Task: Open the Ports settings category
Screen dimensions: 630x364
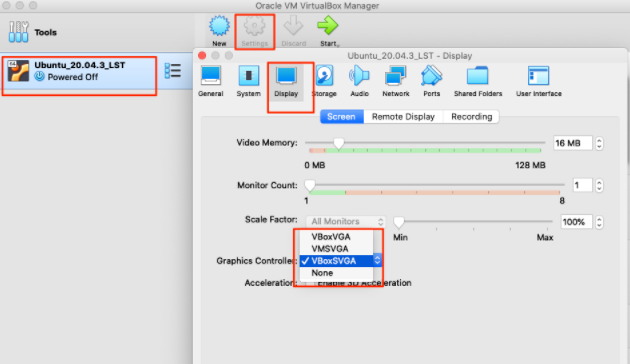Action: (x=432, y=82)
